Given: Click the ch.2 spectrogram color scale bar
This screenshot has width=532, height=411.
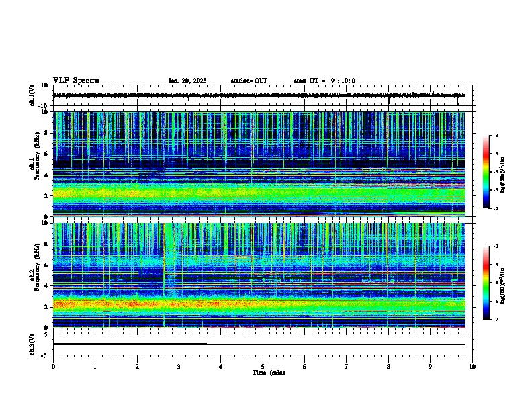Looking at the screenshot, I should tap(486, 283).
